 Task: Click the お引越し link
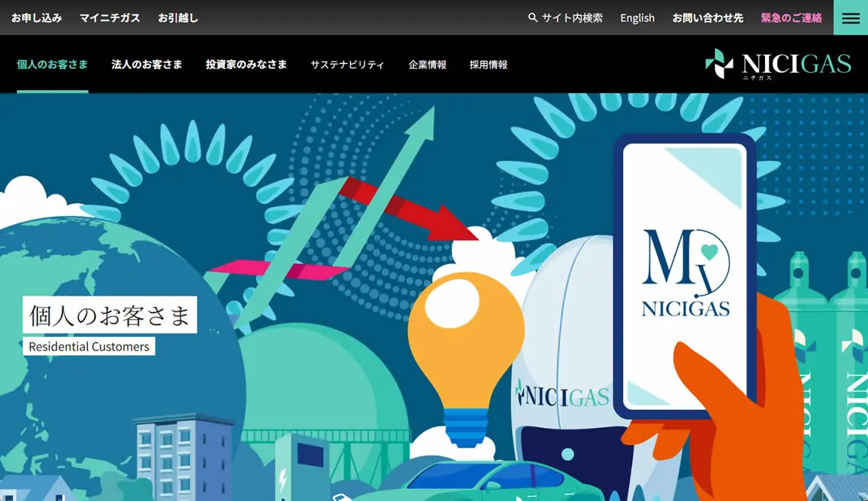click(178, 17)
